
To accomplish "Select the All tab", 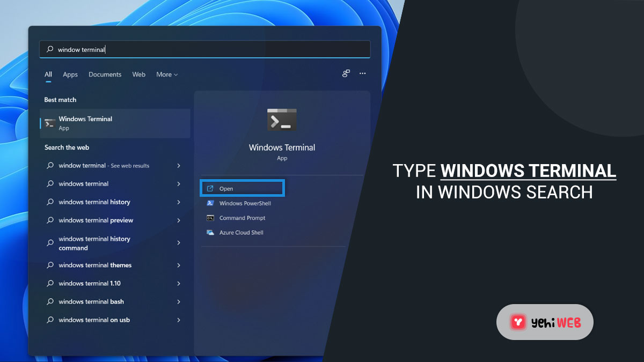I will click(48, 75).
